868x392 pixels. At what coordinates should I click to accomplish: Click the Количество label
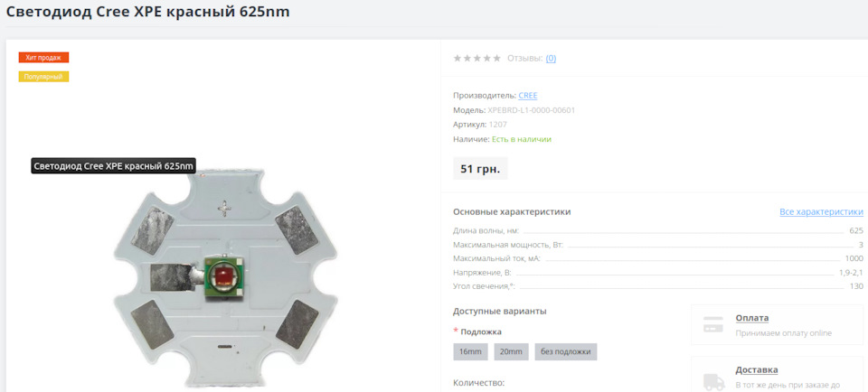coord(479,383)
